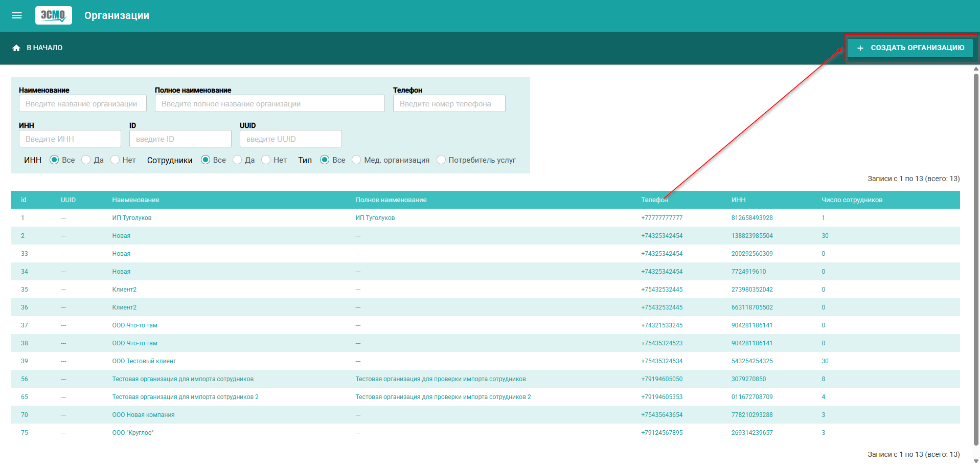Click the UUID column header

pos(68,200)
